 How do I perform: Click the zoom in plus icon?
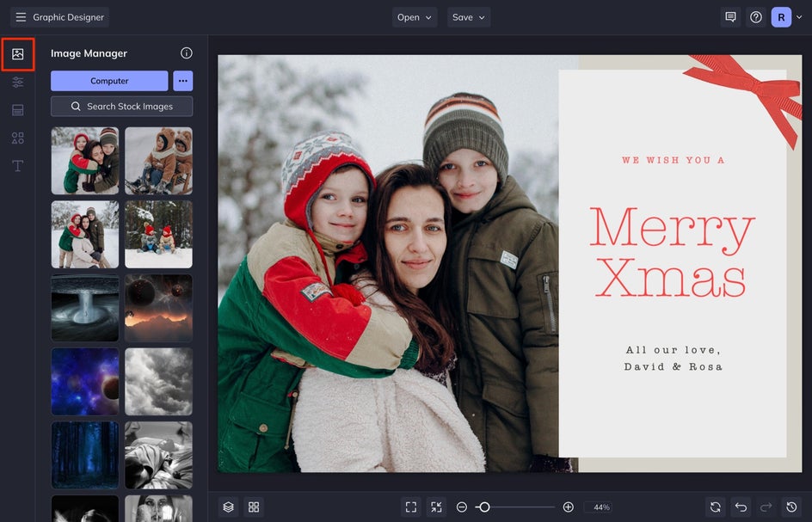click(568, 507)
